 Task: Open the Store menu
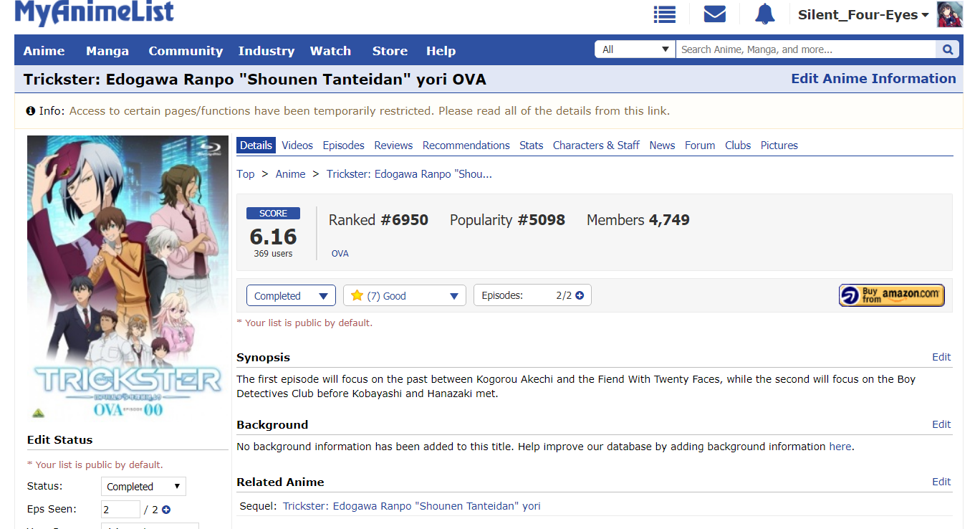coord(390,51)
